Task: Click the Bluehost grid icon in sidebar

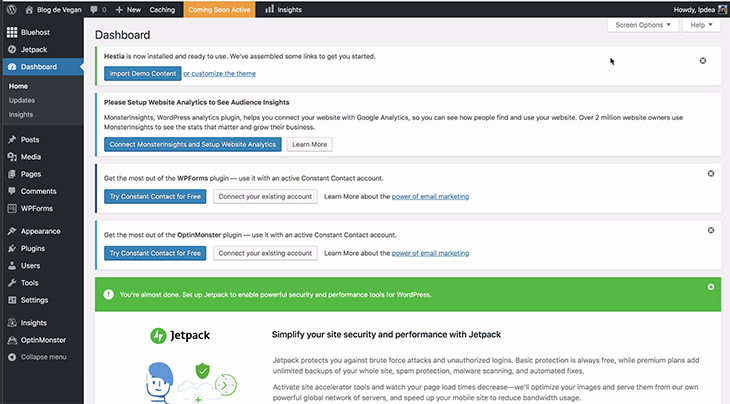Action: click(12, 32)
